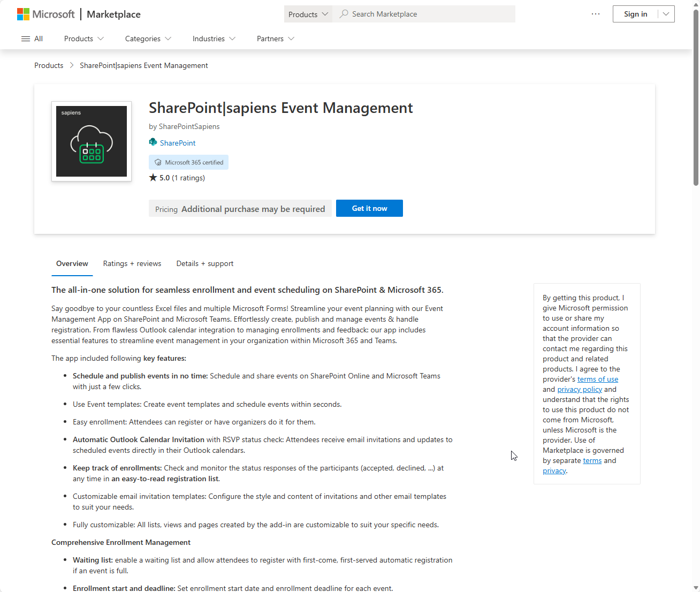The image size is (700, 592).
Task: Open the Products search scope dropdown
Action: click(308, 14)
